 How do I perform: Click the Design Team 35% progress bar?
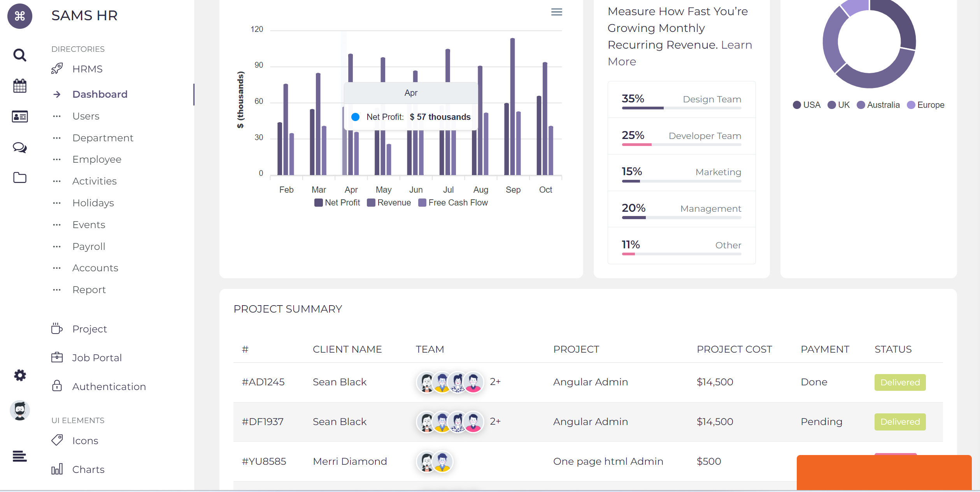682,108
